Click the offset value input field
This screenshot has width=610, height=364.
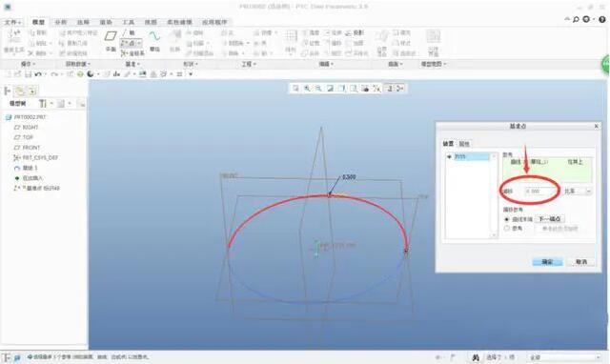tap(540, 192)
